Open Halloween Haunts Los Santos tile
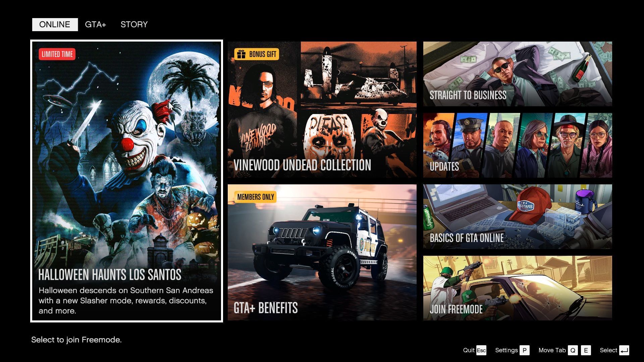 point(126,181)
